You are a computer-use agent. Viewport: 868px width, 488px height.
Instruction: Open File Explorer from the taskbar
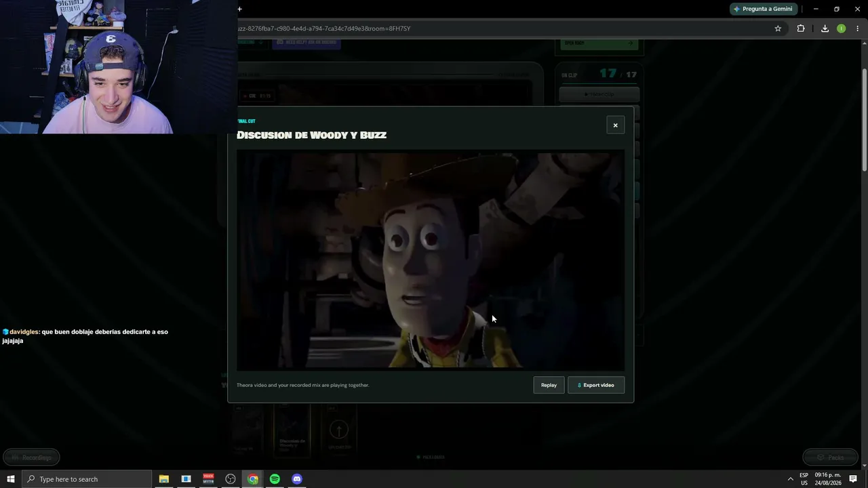click(164, 479)
